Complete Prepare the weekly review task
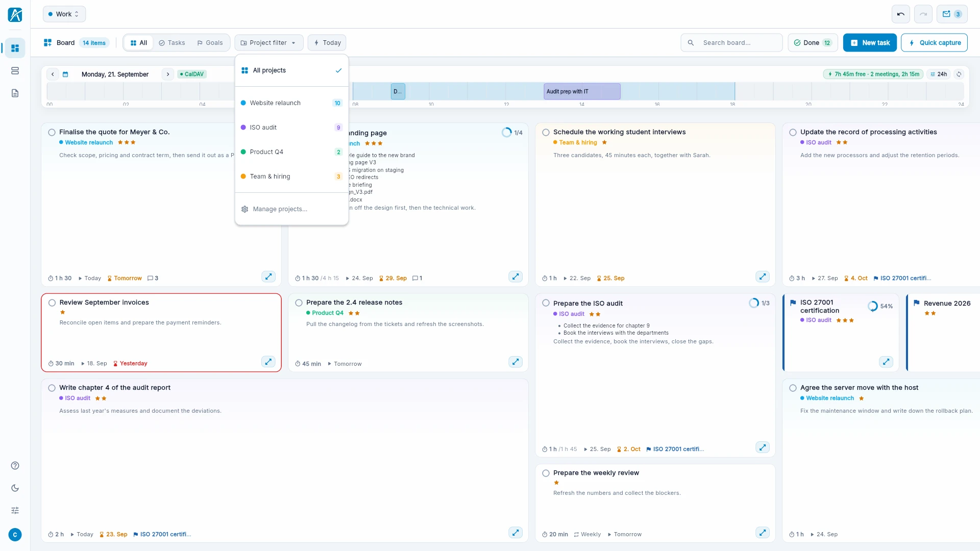Screen dimensions: 980x551 [x=546, y=473]
